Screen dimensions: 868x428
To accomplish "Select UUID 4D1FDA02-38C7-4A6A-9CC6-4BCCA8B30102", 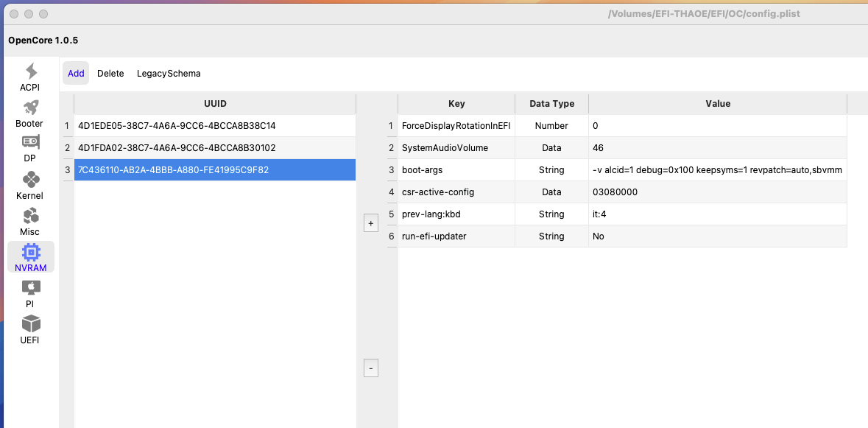I will pyautogui.click(x=215, y=148).
